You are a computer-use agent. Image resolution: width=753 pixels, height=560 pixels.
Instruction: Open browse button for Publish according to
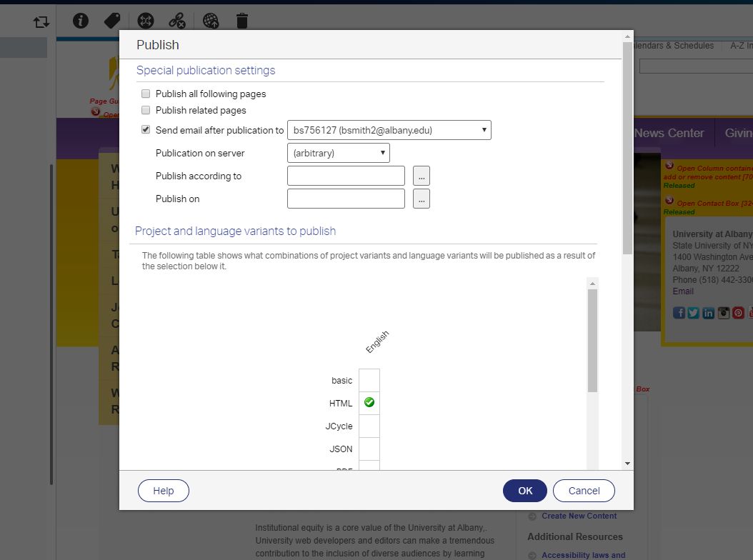tap(422, 176)
